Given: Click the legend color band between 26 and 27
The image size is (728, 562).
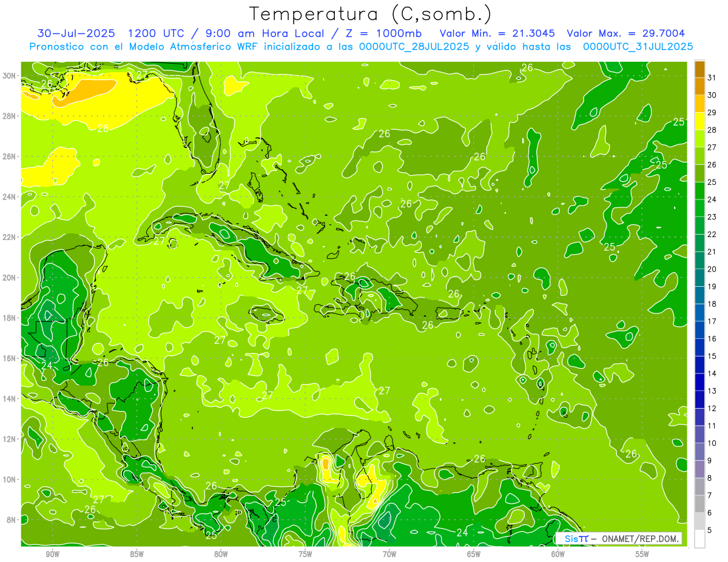Looking at the screenshot, I should (699, 156).
